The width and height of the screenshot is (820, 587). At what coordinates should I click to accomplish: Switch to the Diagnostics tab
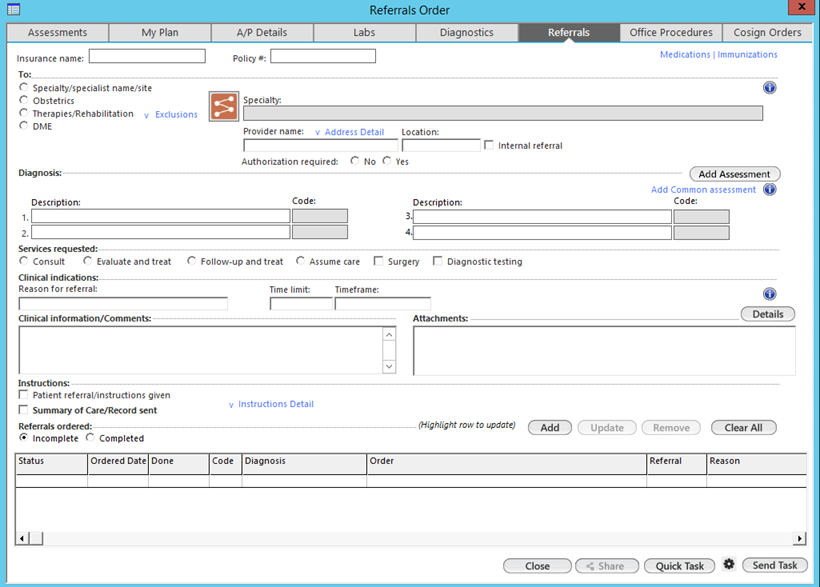[x=466, y=32]
